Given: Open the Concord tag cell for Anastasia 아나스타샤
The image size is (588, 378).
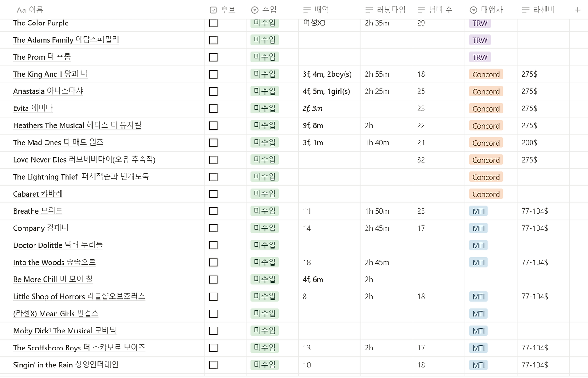Looking at the screenshot, I should [x=486, y=91].
